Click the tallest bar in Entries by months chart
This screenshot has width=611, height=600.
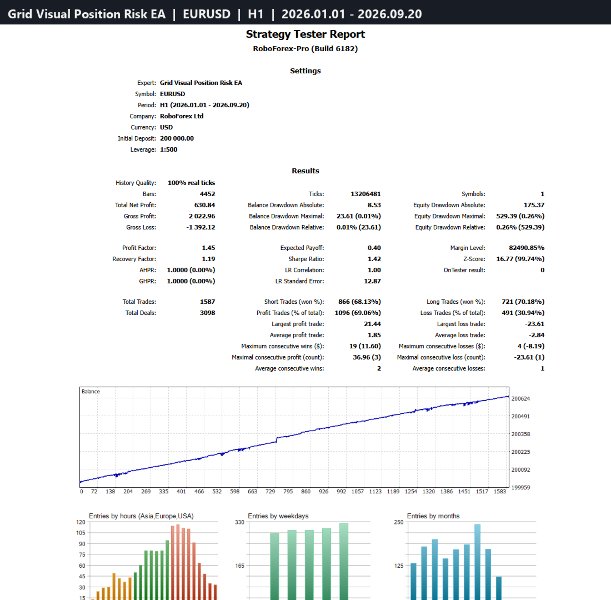[x=477, y=562]
